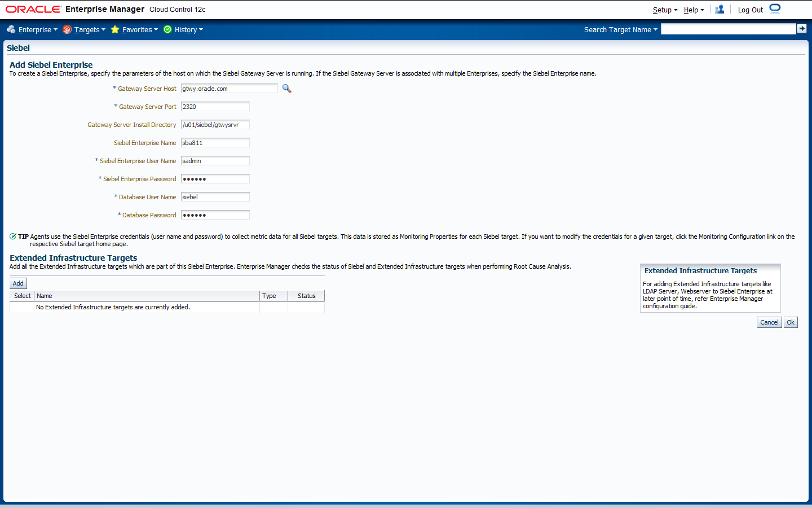
Task: Open the Favorites menu
Action: [x=140, y=30]
